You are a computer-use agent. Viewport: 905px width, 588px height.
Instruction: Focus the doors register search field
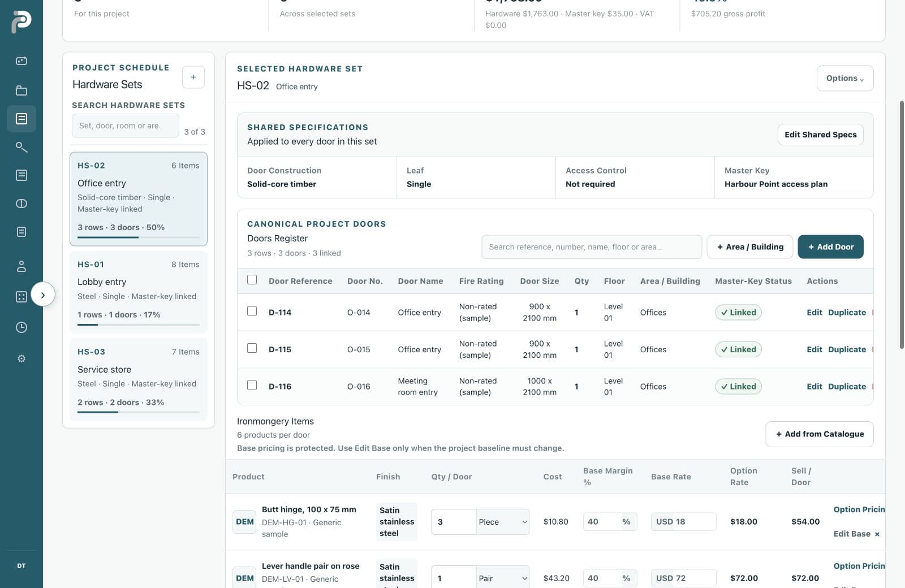pos(592,247)
